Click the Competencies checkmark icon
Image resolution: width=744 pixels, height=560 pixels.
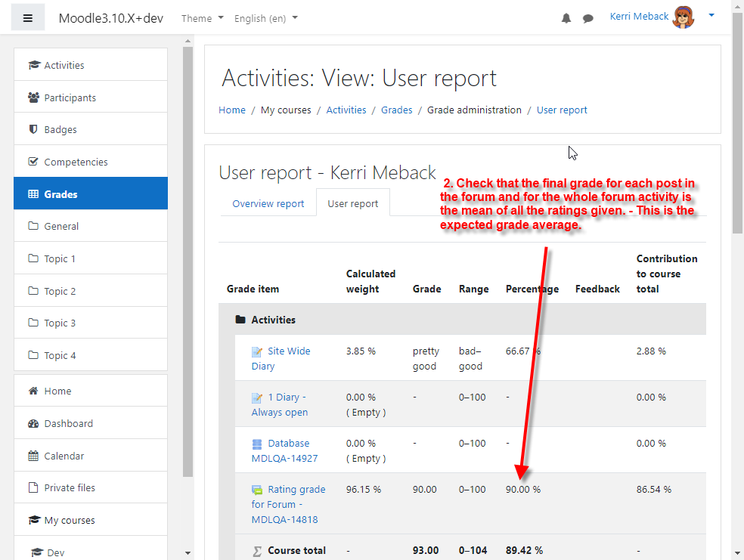[x=33, y=162]
